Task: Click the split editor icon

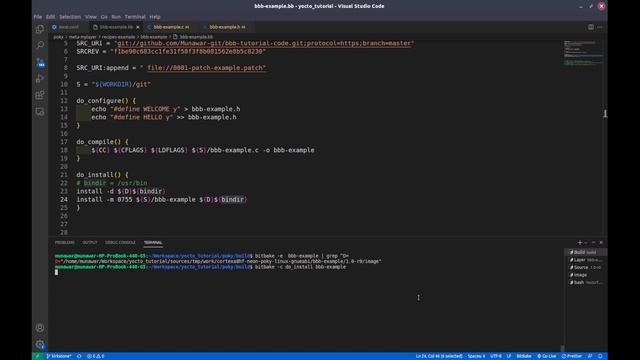Action: click(591, 27)
